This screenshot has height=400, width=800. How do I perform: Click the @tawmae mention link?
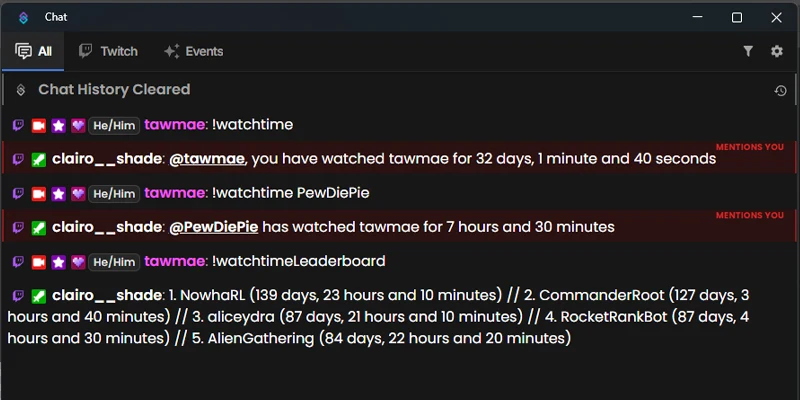coord(207,159)
